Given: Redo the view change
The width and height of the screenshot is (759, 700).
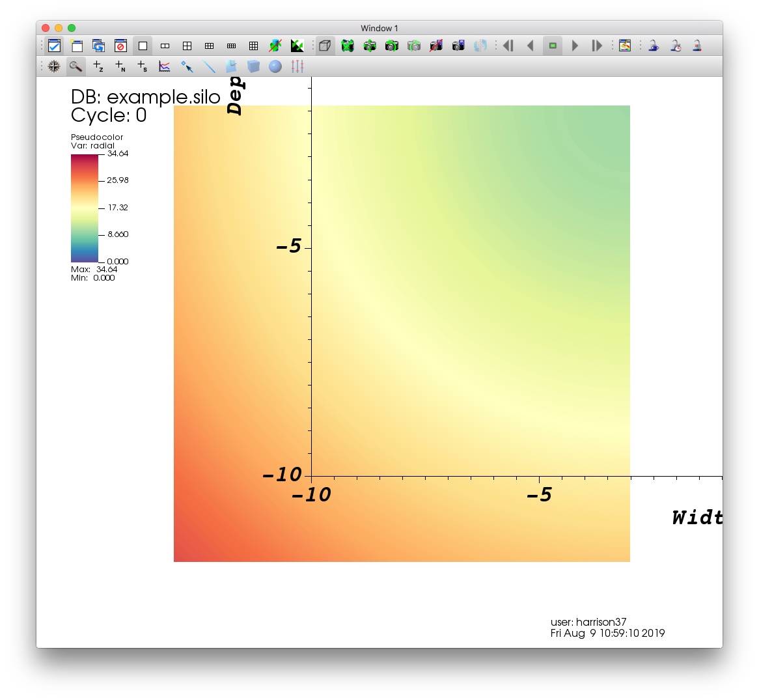Looking at the screenshot, I should tap(414, 46).
